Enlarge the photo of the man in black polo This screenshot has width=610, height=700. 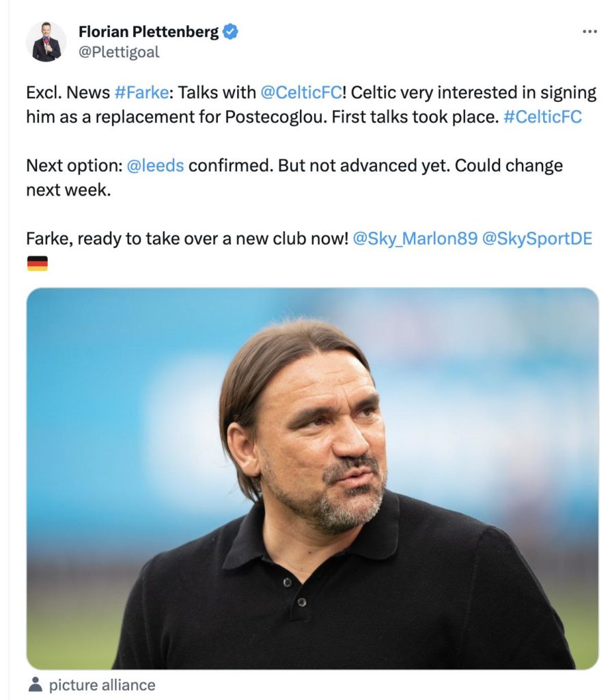click(x=312, y=479)
